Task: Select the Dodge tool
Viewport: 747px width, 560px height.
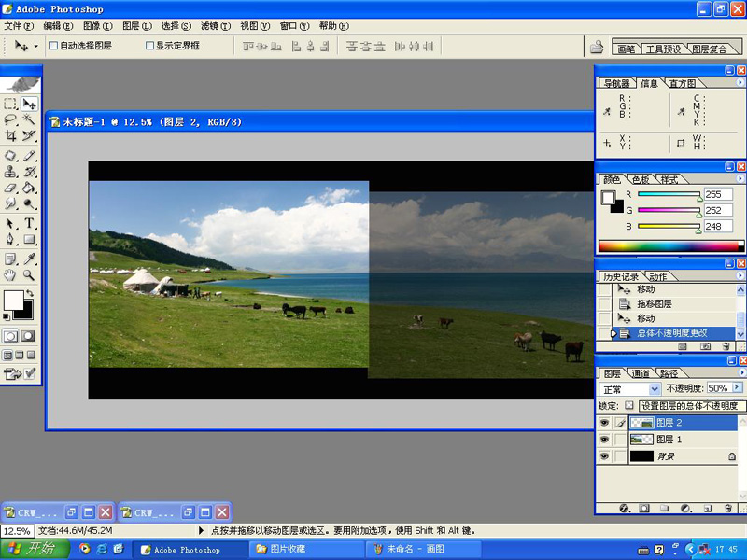Action: [30, 203]
